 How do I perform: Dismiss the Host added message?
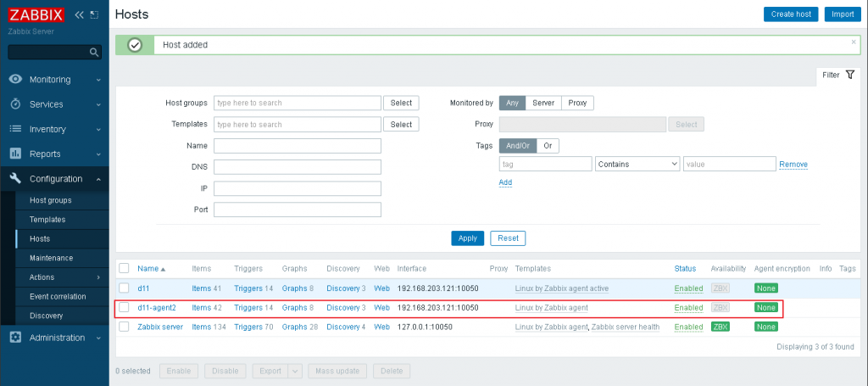click(x=853, y=42)
